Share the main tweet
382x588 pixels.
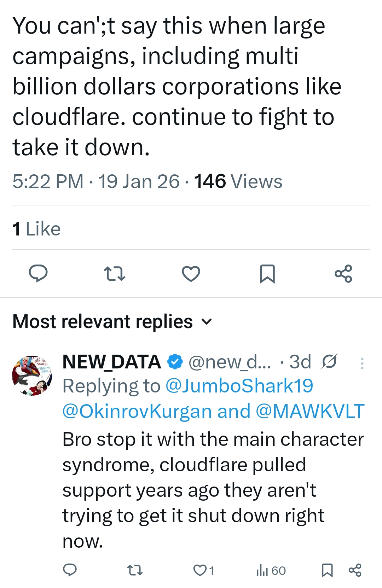(343, 274)
